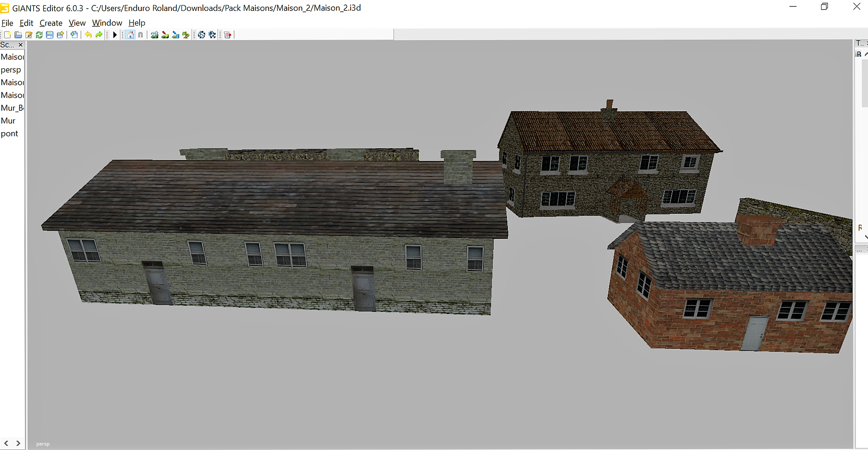Click the Save As icon with the sparkle
Screen dimensions: 868x450
pyautogui.click(x=60, y=35)
